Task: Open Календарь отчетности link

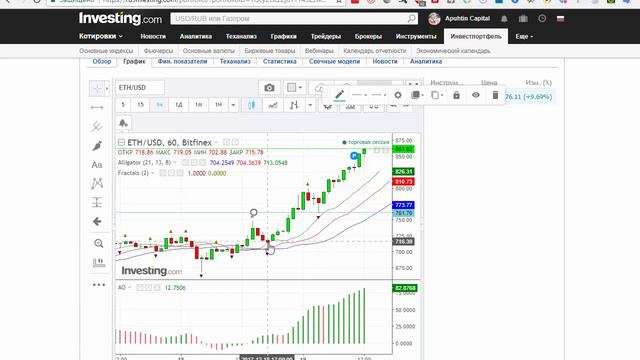Action: [375, 51]
